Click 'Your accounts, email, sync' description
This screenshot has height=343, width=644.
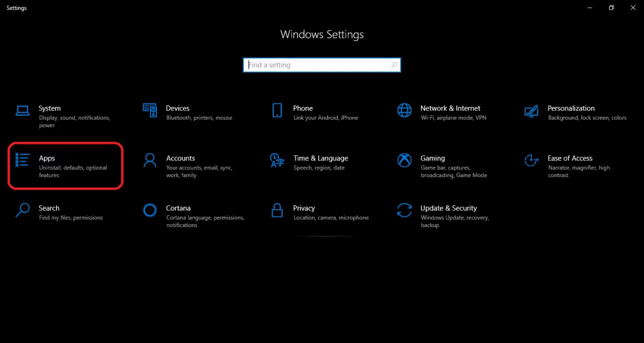coord(199,171)
